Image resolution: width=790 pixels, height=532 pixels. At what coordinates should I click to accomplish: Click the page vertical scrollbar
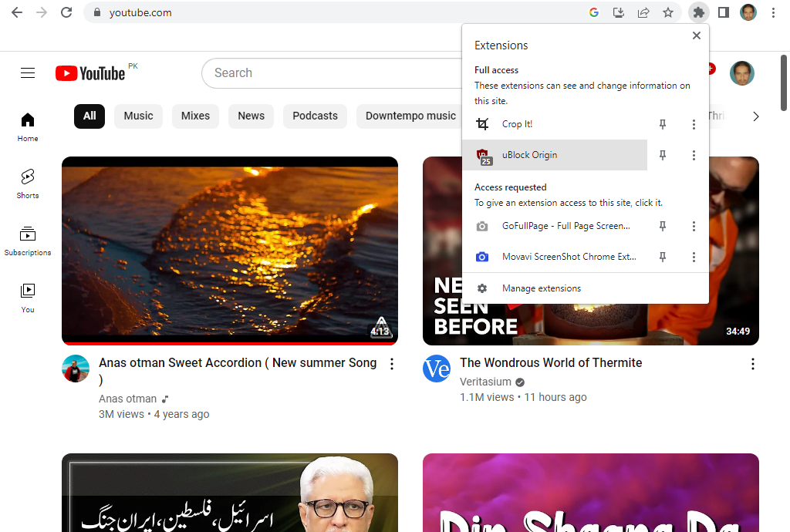[784, 83]
